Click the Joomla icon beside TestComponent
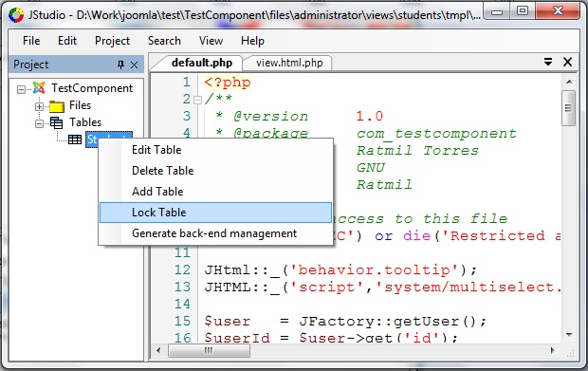 point(39,88)
